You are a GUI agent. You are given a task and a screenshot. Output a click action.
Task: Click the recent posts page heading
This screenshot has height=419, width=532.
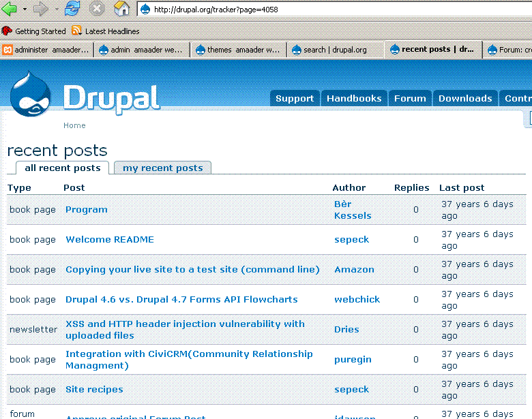(57, 151)
